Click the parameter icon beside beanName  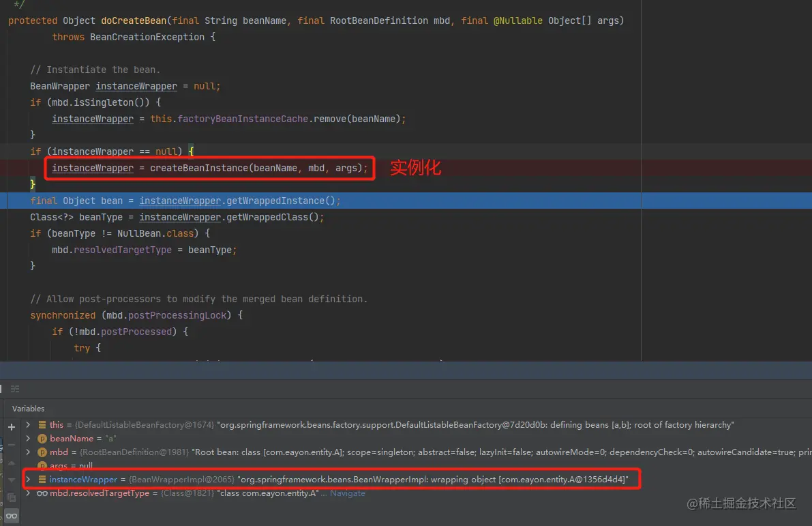(42, 439)
